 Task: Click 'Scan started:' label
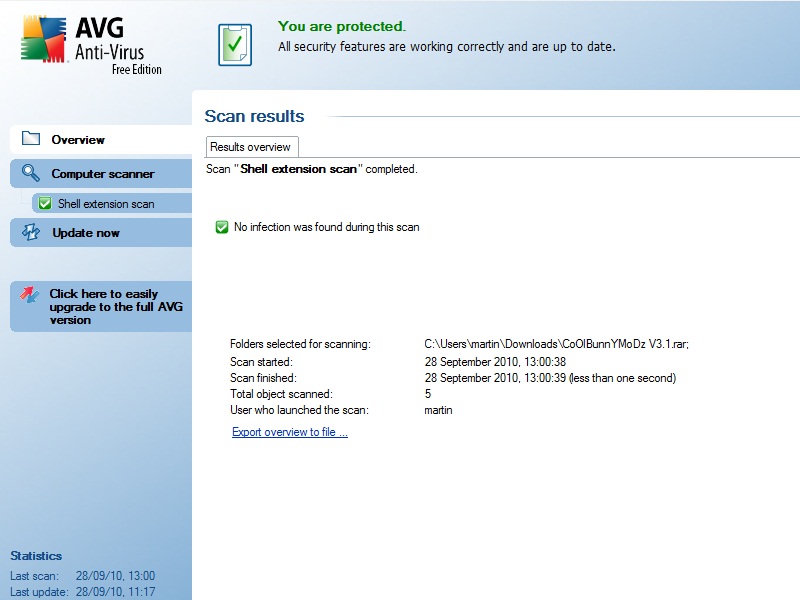[261, 362]
